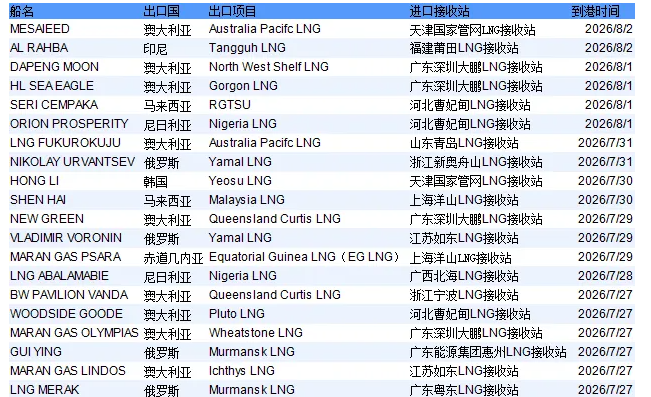Click the 到港时间 column header
This screenshot has width=651, height=397.
point(595,11)
